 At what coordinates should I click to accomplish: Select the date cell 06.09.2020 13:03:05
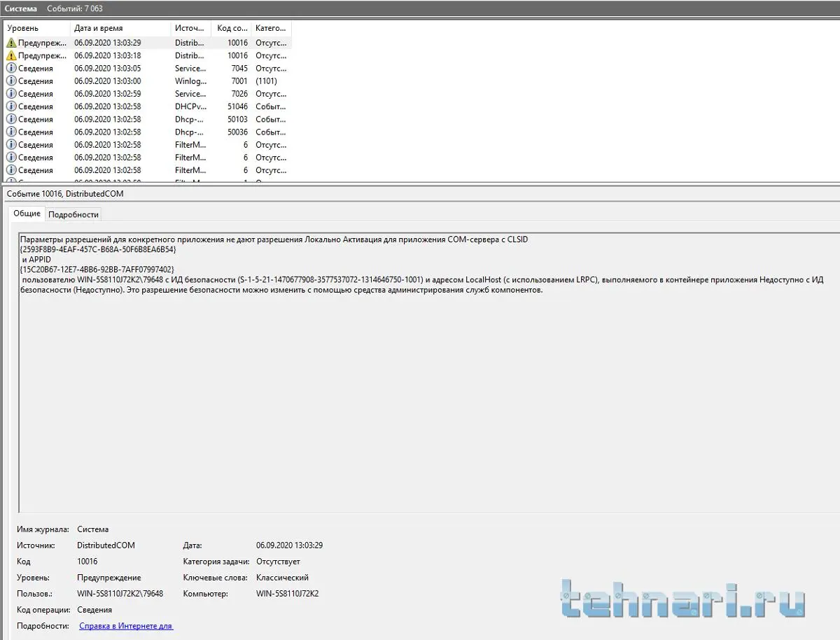(108, 69)
